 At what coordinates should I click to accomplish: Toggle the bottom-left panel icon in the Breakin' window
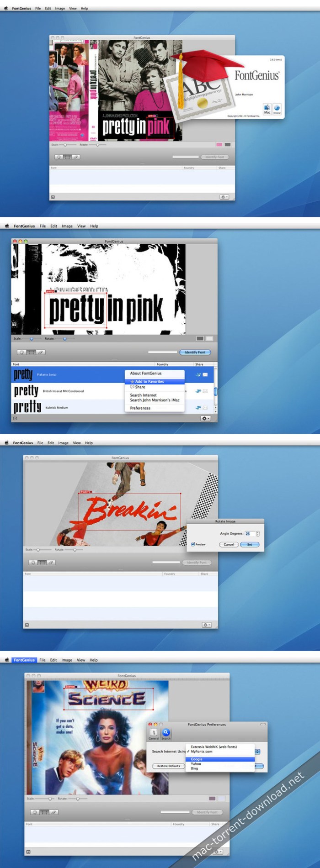pyautogui.click(x=27, y=625)
